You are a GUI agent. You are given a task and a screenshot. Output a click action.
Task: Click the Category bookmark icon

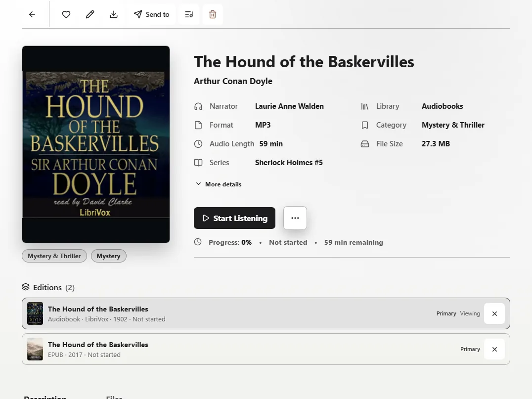(x=365, y=125)
